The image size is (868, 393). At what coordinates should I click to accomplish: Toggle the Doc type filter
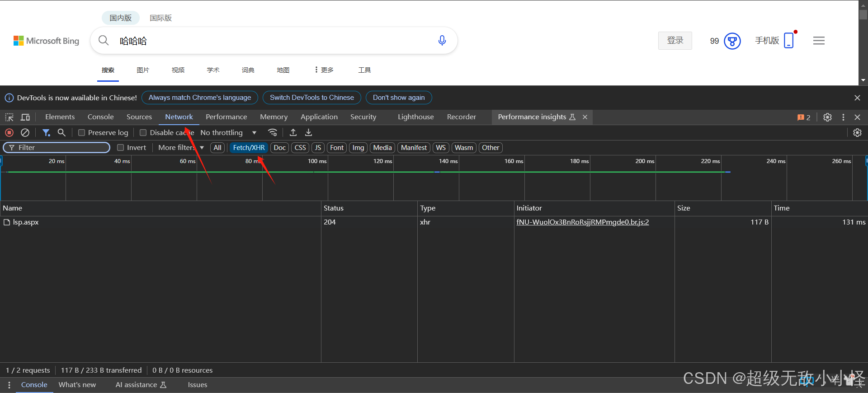click(x=280, y=148)
